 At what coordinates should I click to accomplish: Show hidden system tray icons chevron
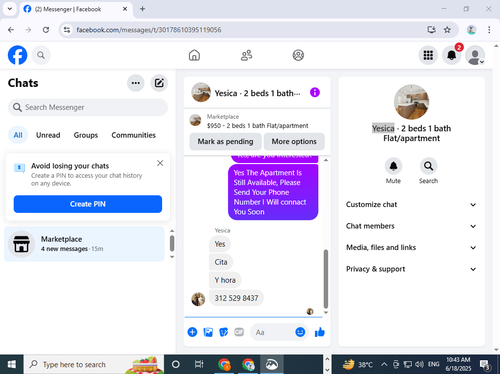pos(384,364)
